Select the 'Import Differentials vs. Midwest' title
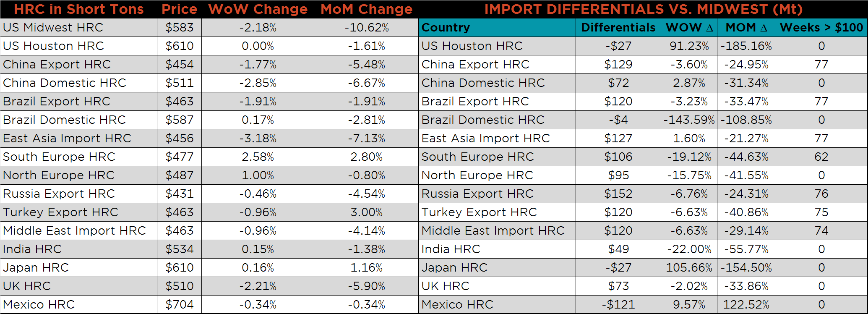 (643, 9)
